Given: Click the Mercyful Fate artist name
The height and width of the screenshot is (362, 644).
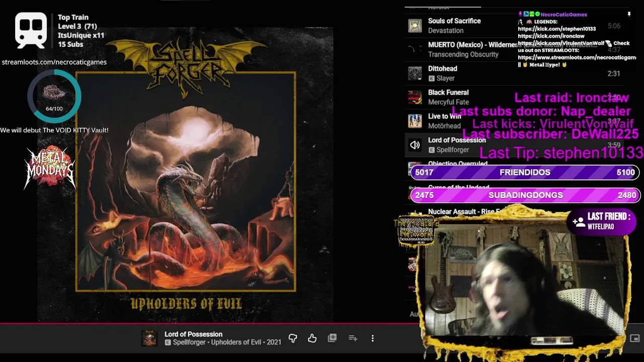Looking at the screenshot, I should pyautogui.click(x=448, y=102).
